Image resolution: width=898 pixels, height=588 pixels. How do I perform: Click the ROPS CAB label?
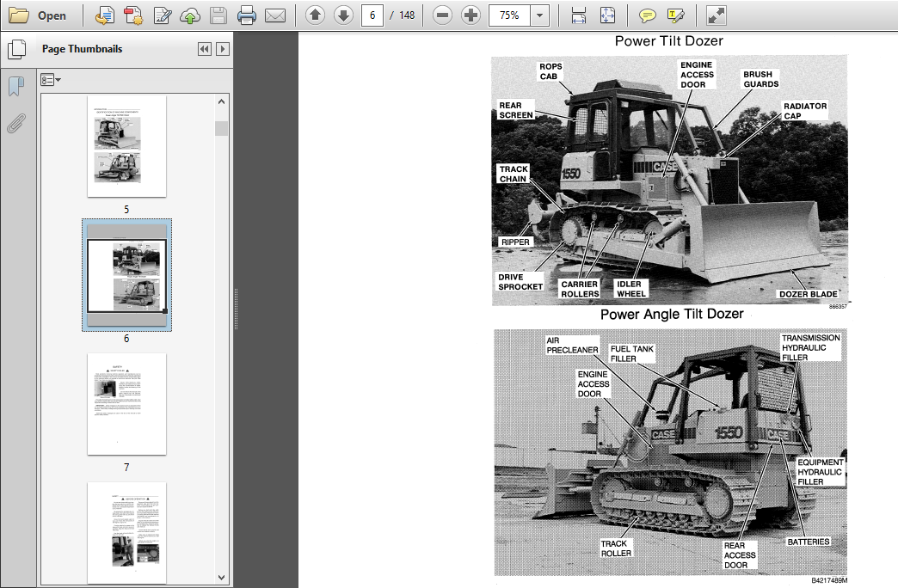[550, 71]
